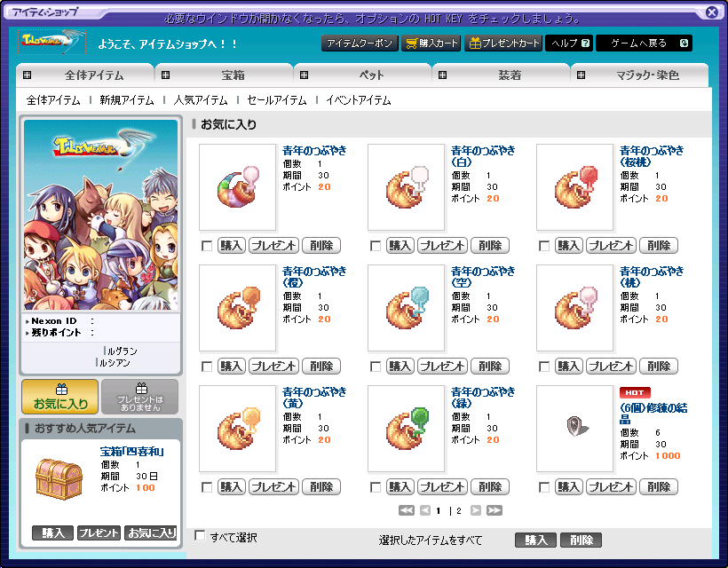Image resolution: width=728 pixels, height=568 pixels.
Task: Go to first page of favorites
Action: pos(407,510)
